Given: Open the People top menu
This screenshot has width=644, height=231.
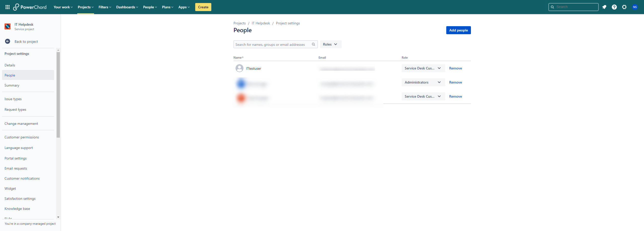Looking at the screenshot, I should point(150,7).
